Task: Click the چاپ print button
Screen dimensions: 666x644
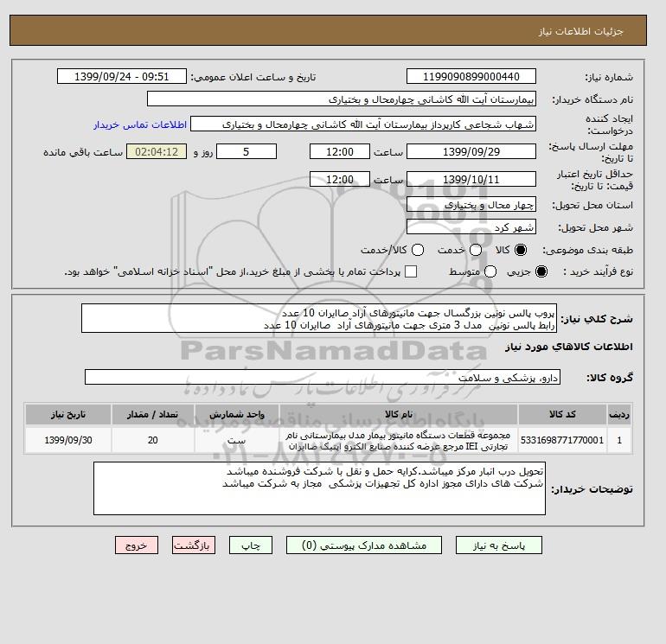Action: pyautogui.click(x=251, y=545)
